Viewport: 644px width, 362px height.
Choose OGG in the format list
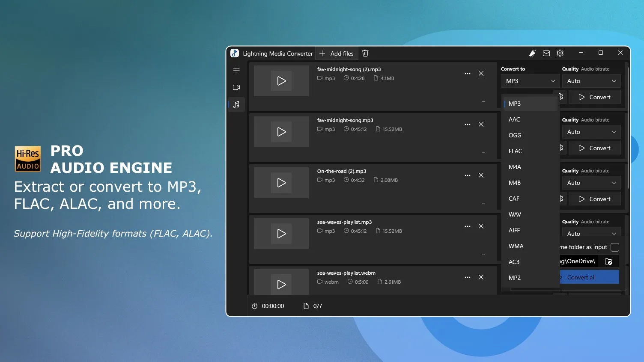(x=530, y=135)
